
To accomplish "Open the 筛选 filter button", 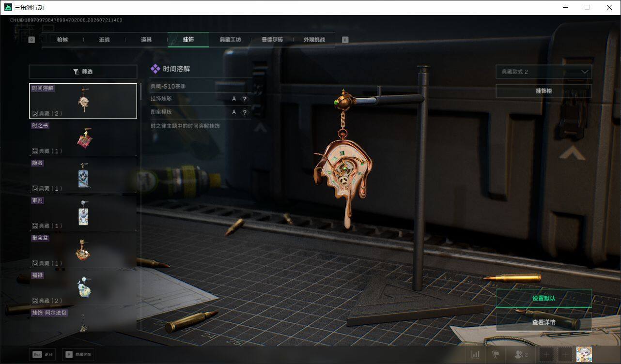I will click(83, 72).
